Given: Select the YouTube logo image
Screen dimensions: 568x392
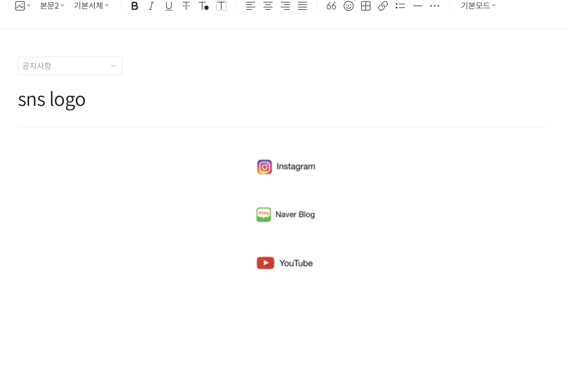Looking at the screenshot, I should pos(285,263).
